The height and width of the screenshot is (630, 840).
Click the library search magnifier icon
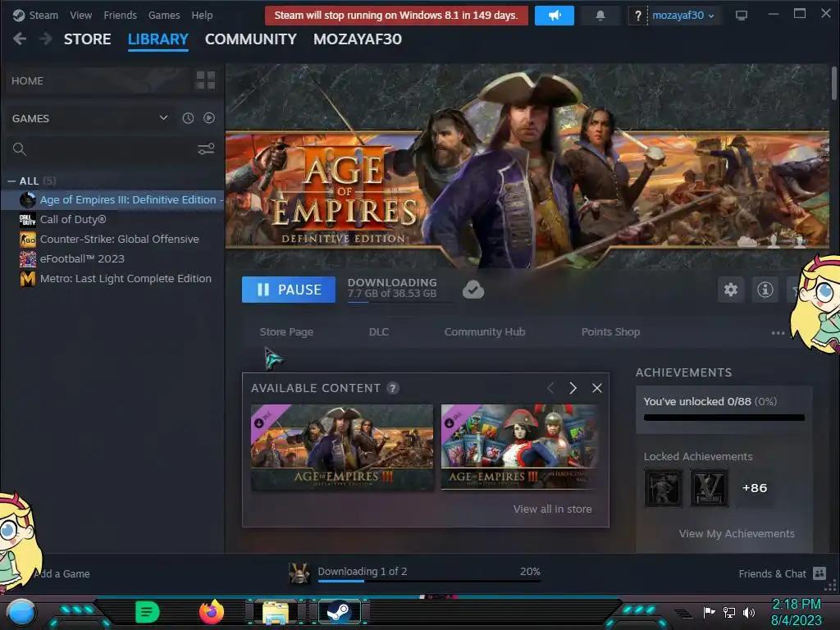(20, 149)
